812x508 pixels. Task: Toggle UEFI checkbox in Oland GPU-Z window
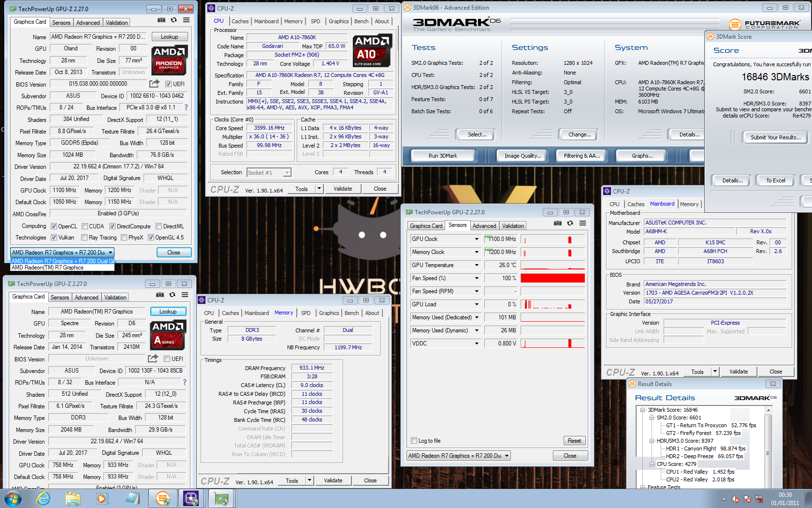(168, 84)
